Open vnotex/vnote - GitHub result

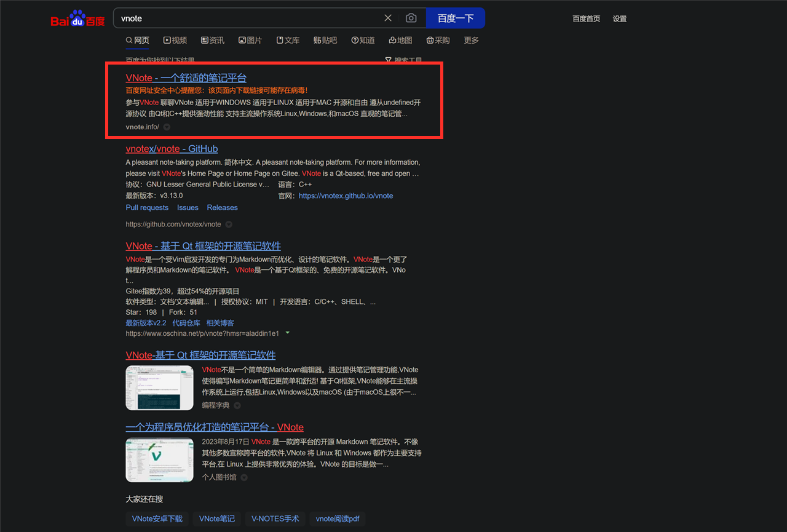point(172,149)
